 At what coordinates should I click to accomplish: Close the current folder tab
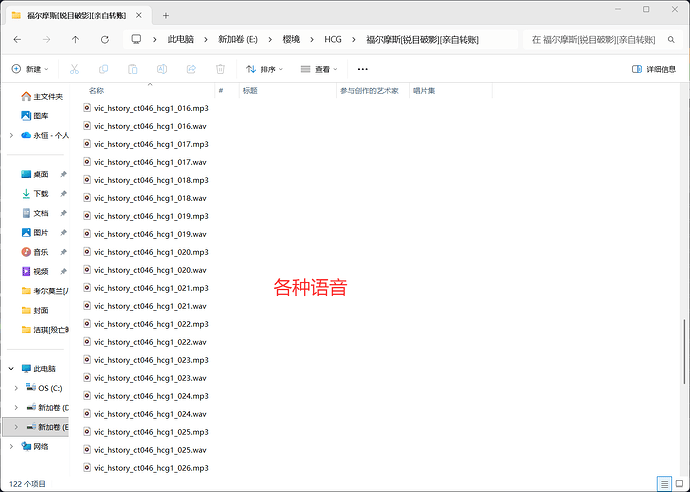(139, 15)
